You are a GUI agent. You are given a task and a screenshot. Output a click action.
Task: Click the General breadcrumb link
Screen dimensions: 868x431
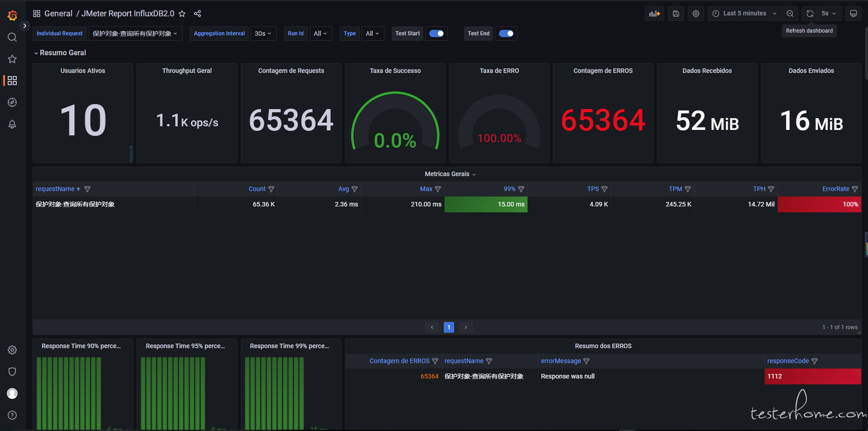pyautogui.click(x=58, y=14)
